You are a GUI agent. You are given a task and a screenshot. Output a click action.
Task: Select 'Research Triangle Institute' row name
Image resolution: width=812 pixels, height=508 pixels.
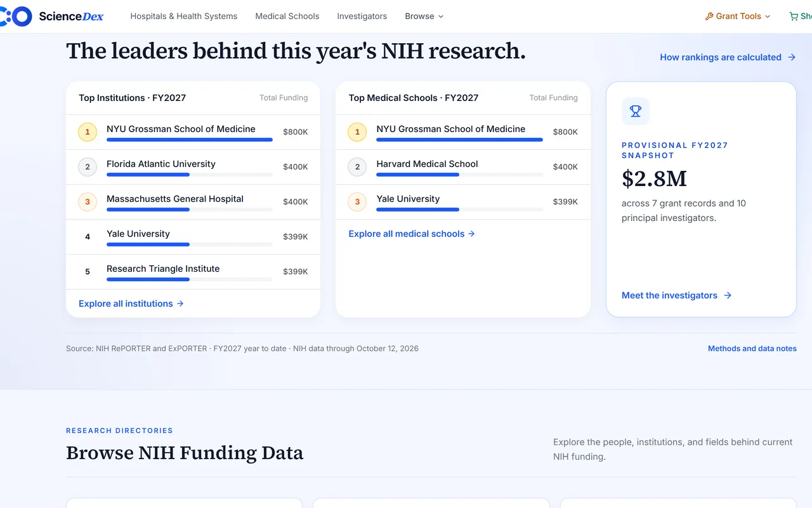tap(163, 269)
